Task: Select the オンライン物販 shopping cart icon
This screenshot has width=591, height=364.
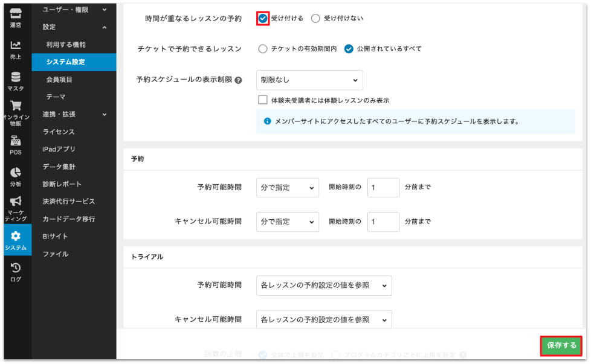Action: click(16, 107)
